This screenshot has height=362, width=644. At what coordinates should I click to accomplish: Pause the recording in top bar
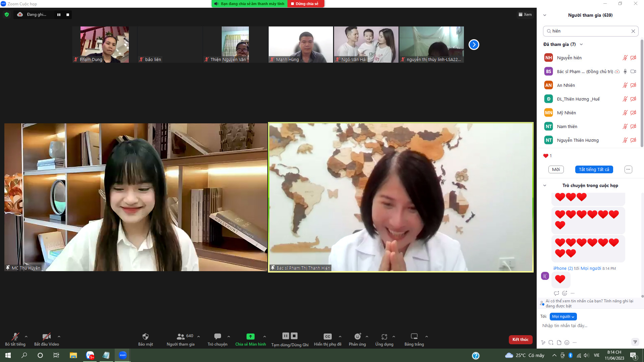point(59,15)
